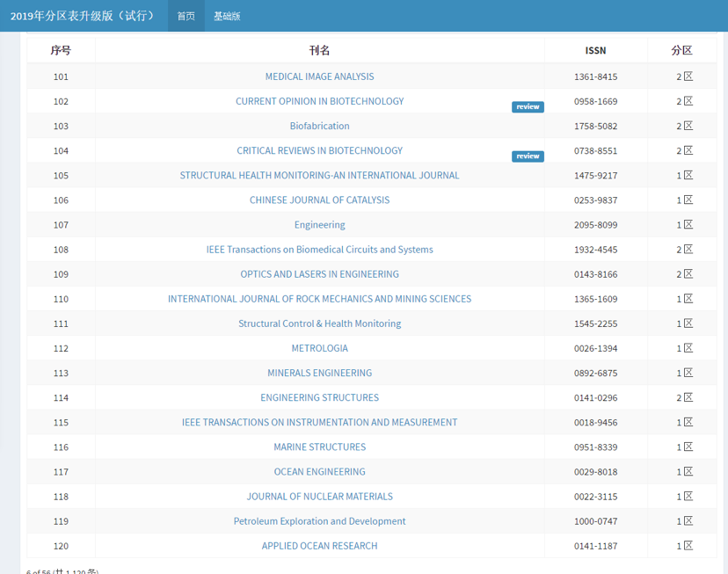
Task: Open APPLIED OCEAN RESEARCH journal link
Action: (x=319, y=546)
